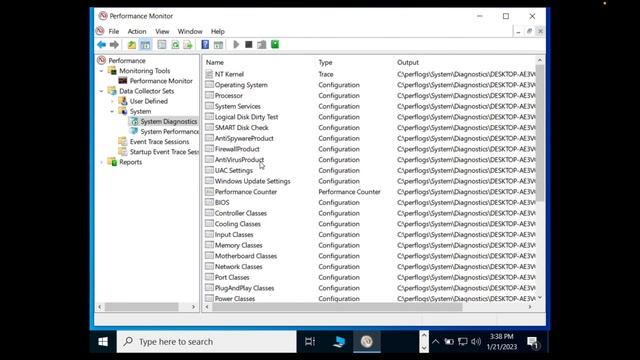Screen dimensions: 640x360
Task: Click the green view latest report icon
Action: click(275, 44)
